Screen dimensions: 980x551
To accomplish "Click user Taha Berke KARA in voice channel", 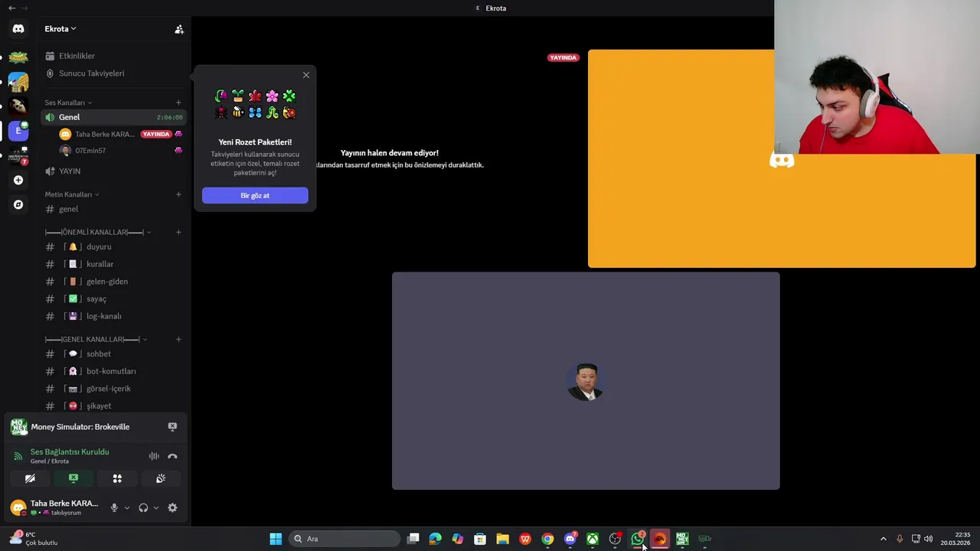I will 105,134.
